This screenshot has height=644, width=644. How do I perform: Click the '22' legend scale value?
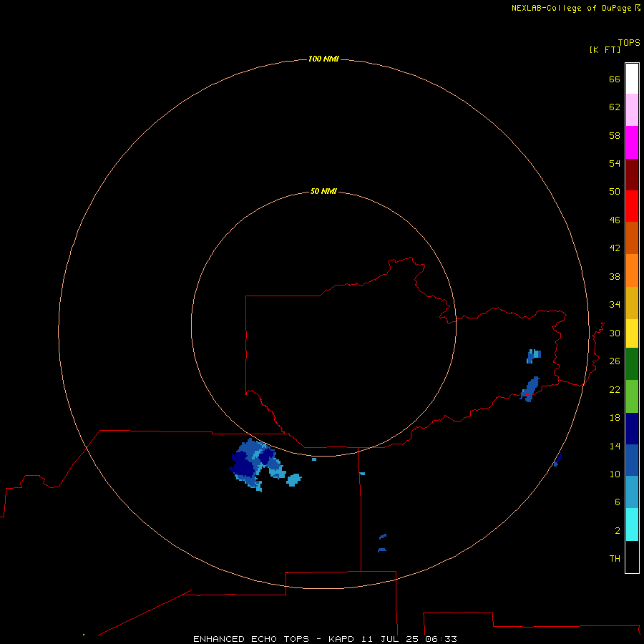tap(615, 389)
